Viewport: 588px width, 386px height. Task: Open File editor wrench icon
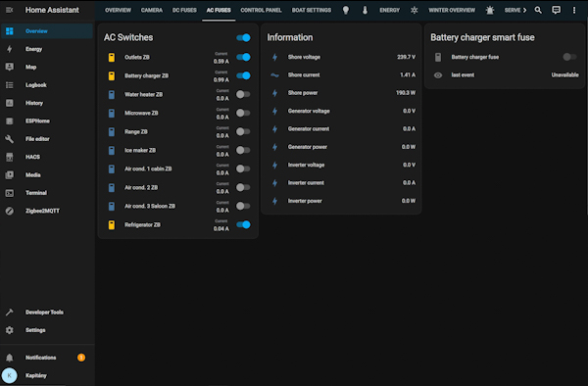click(10, 139)
